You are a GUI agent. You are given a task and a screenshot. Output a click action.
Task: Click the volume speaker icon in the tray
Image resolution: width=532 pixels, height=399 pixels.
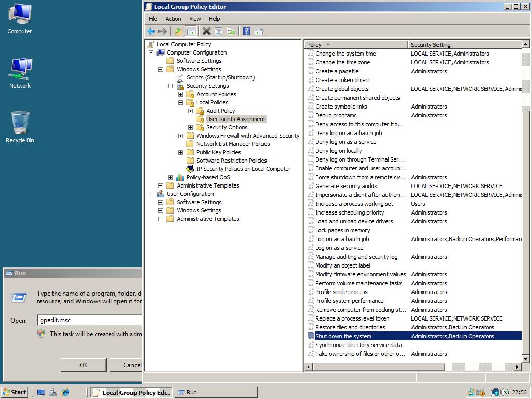click(x=504, y=393)
